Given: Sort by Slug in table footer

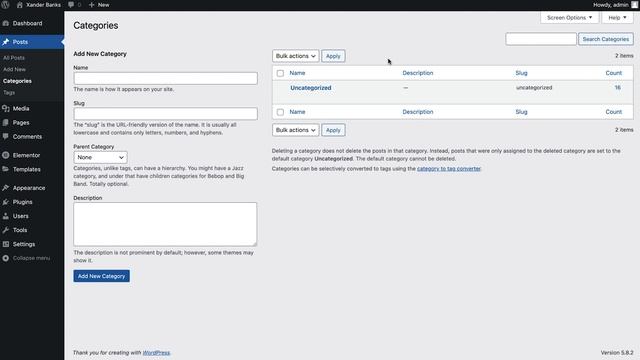Looking at the screenshot, I should click(521, 112).
